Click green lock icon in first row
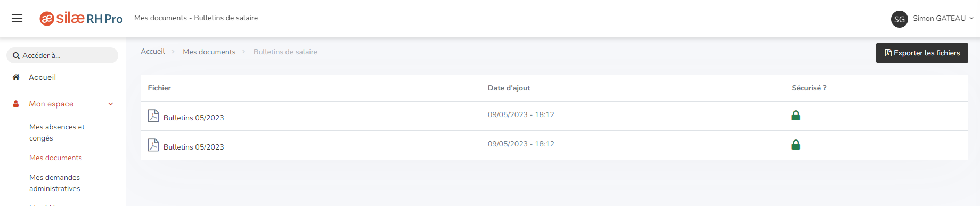980x206 pixels. click(x=796, y=115)
